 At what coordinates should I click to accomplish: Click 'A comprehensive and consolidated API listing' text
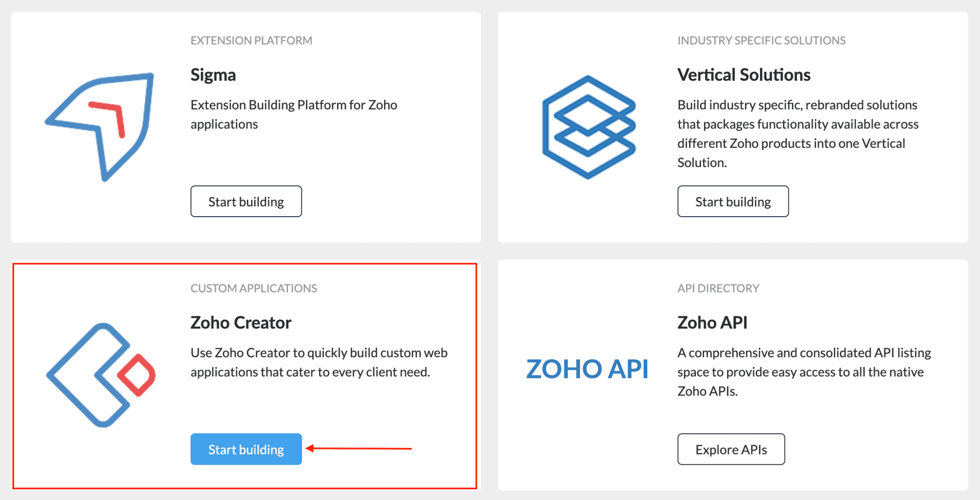804,372
